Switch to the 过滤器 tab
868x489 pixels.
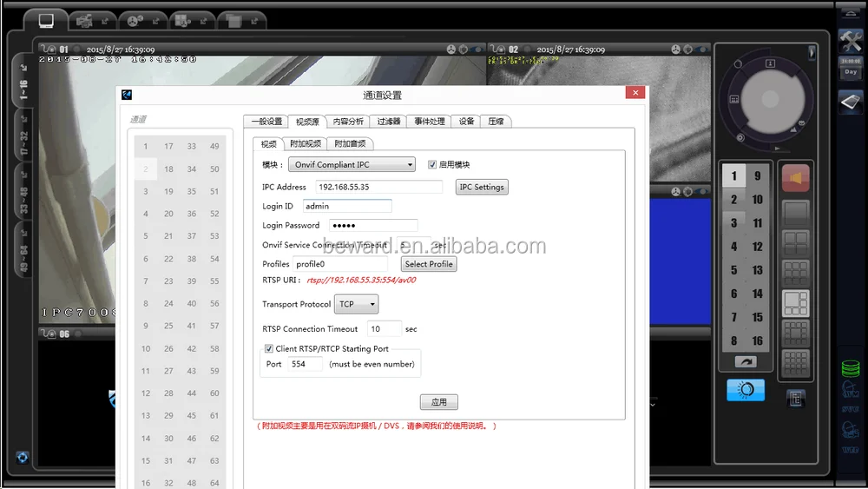click(389, 122)
